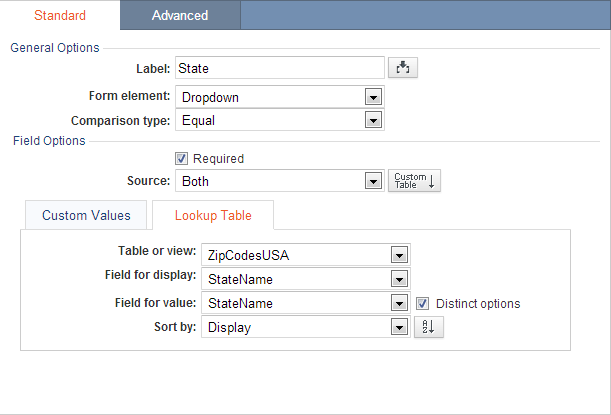Expand the Comparison type dropdown
Viewport: 611px width, 415px height.
(280, 120)
